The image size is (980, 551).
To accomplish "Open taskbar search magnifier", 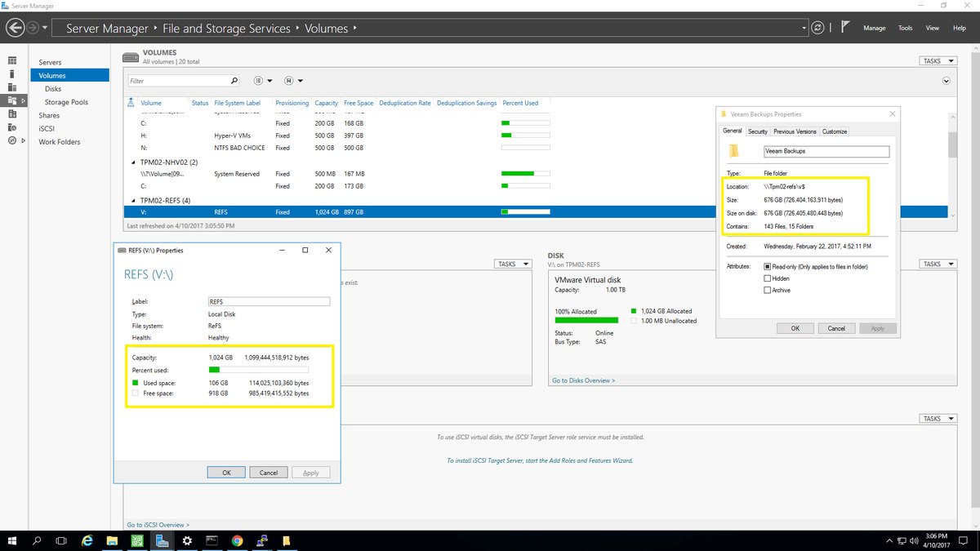I will point(37,540).
